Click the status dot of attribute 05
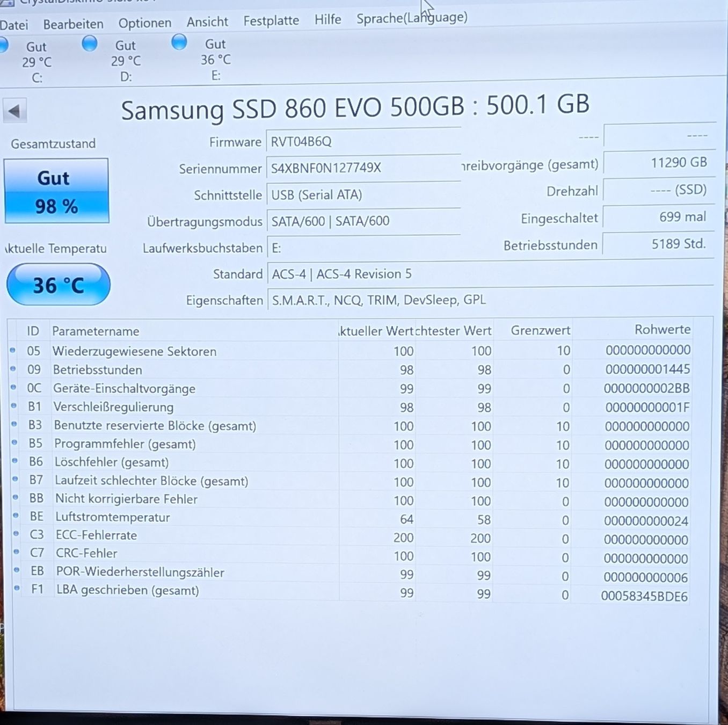Image resolution: width=728 pixels, height=725 pixels. pyautogui.click(x=13, y=351)
